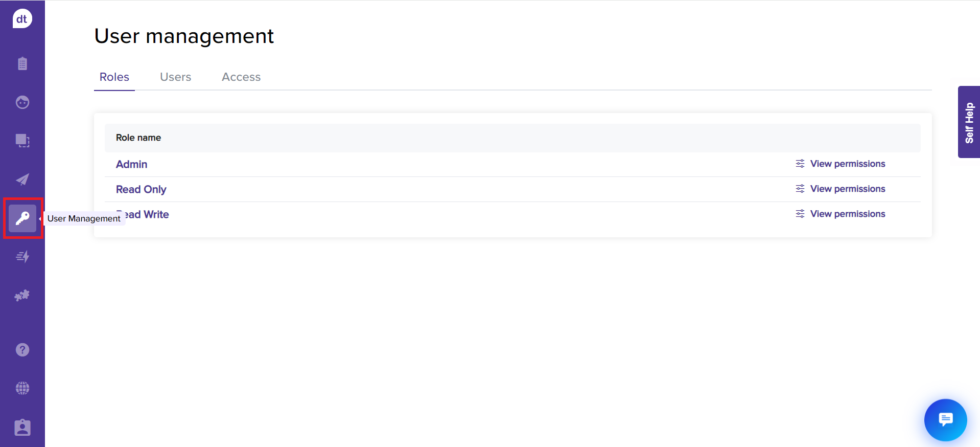980x447 pixels.
Task: Select the smiley face sidebar icon
Action: coord(22,102)
